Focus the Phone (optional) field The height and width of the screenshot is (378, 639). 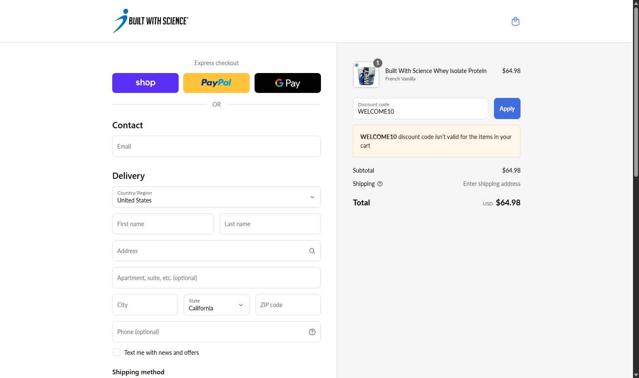216,332
